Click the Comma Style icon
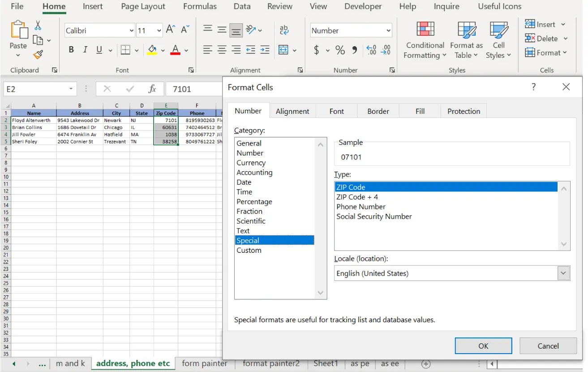The width and height of the screenshot is (588, 372). point(354,50)
